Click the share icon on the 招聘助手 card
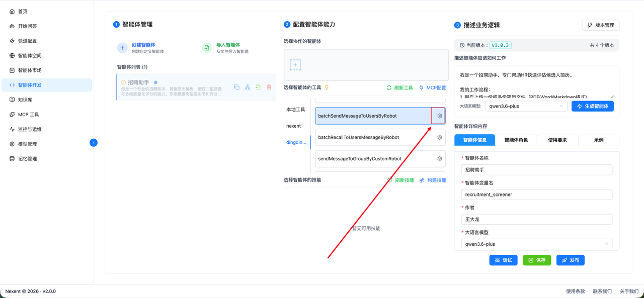644x298 pixels. pos(248,87)
